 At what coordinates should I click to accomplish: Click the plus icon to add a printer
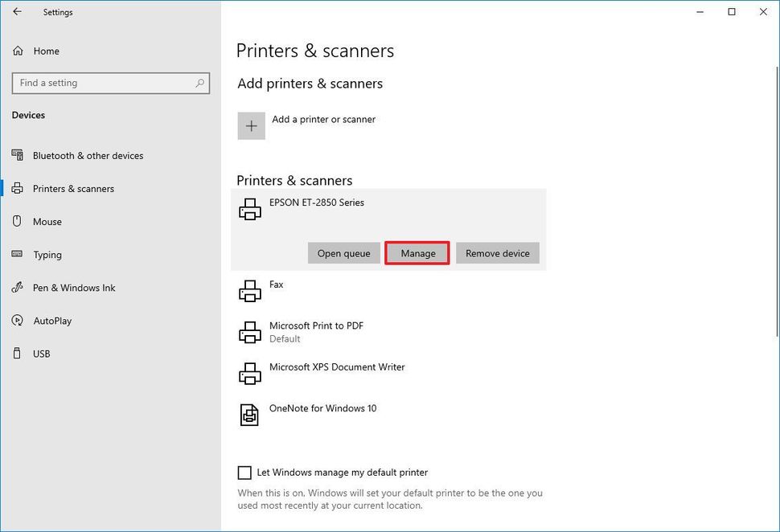[251, 125]
